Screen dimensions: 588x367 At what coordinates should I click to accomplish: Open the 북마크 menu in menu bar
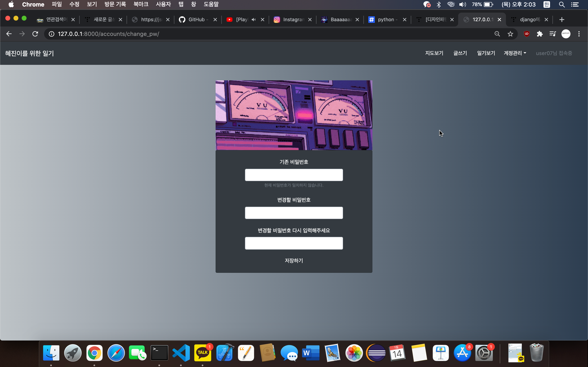(x=141, y=4)
